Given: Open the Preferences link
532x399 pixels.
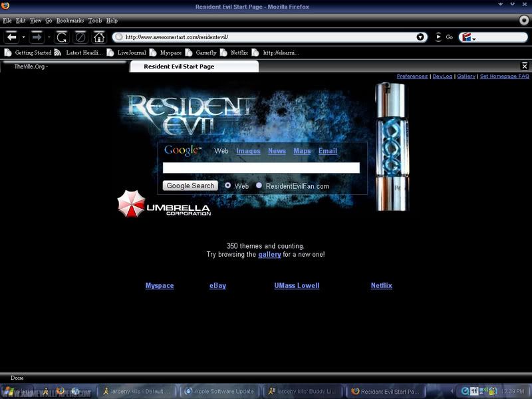Looking at the screenshot, I should (x=412, y=76).
